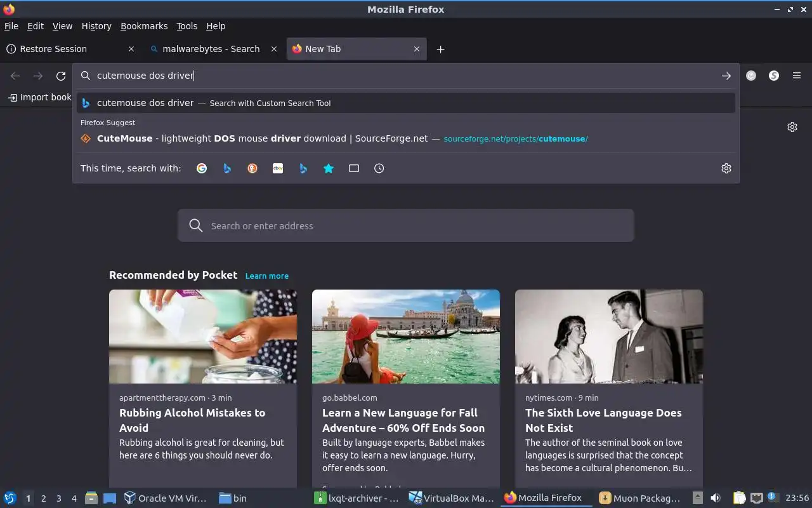Open the Pocket 'Learn more' link
Screen dimensions: 812x508
266,276
